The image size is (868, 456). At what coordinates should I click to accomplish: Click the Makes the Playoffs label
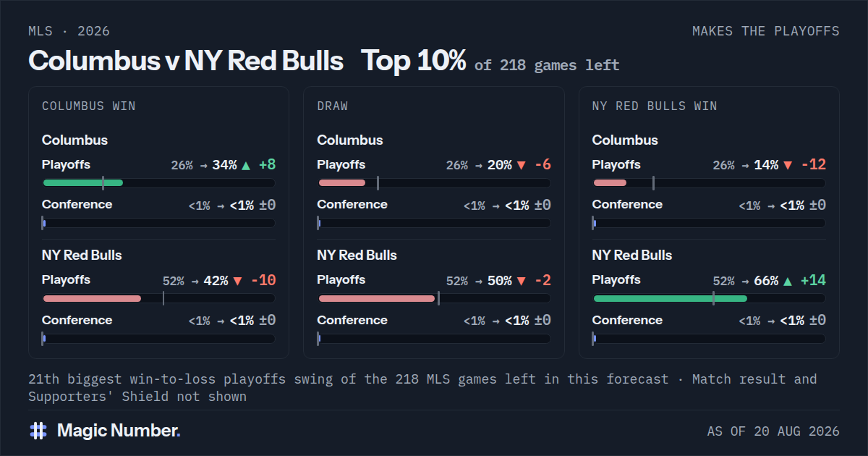(766, 31)
